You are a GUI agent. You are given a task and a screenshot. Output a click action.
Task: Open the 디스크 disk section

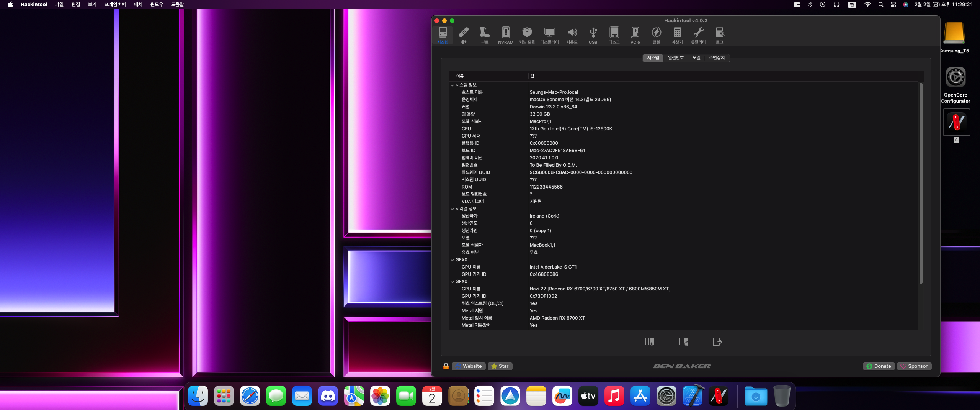614,35
